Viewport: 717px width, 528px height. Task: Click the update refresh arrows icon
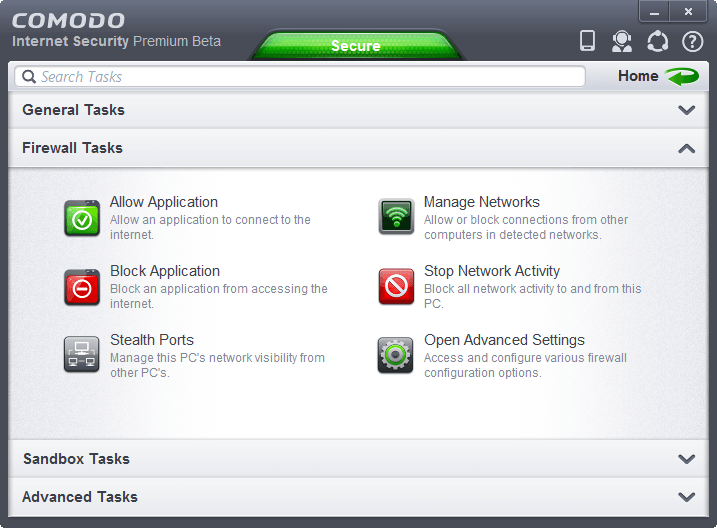(x=658, y=41)
